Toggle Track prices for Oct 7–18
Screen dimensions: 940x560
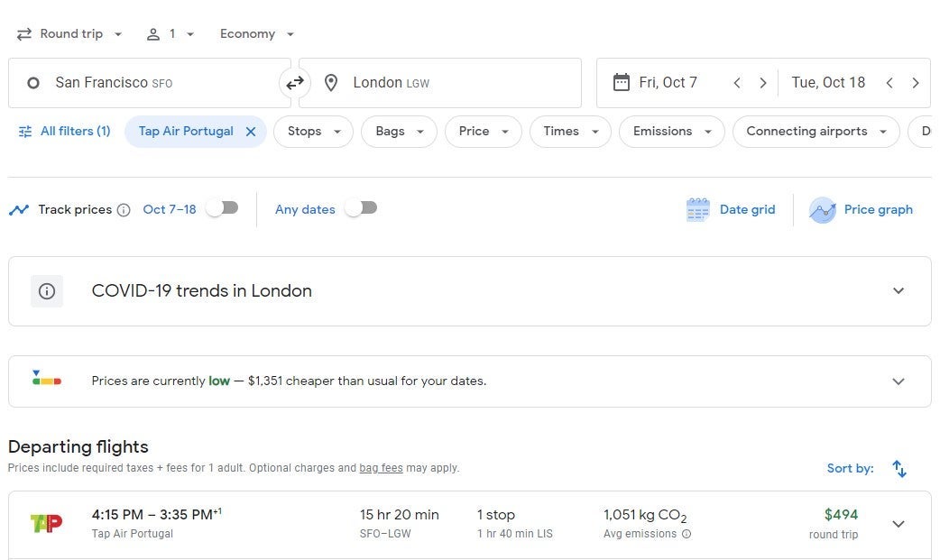pos(222,208)
